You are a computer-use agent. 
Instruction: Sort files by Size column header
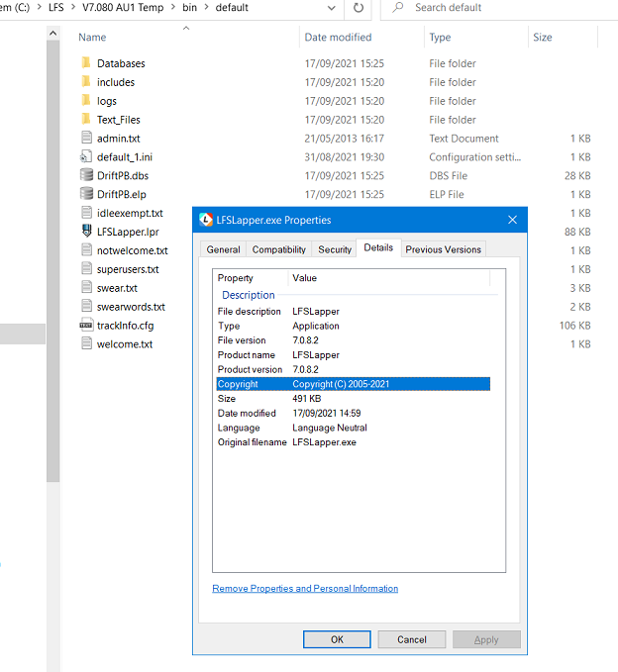coord(543,38)
